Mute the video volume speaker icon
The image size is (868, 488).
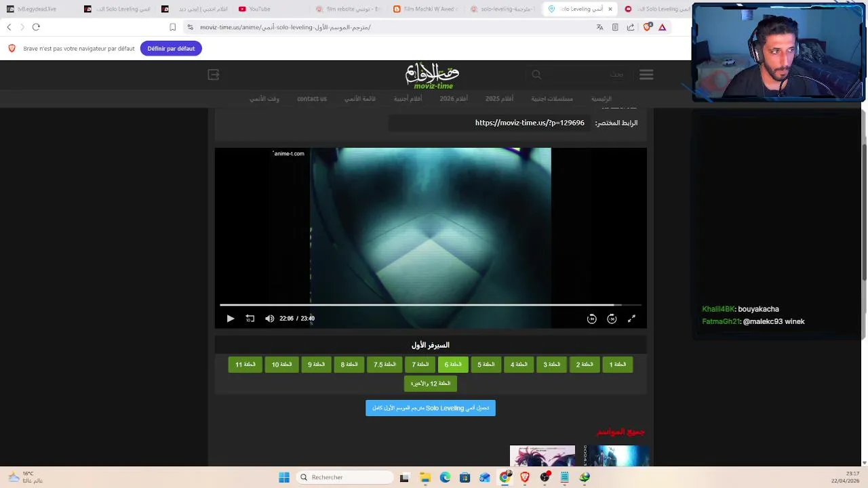pos(270,319)
